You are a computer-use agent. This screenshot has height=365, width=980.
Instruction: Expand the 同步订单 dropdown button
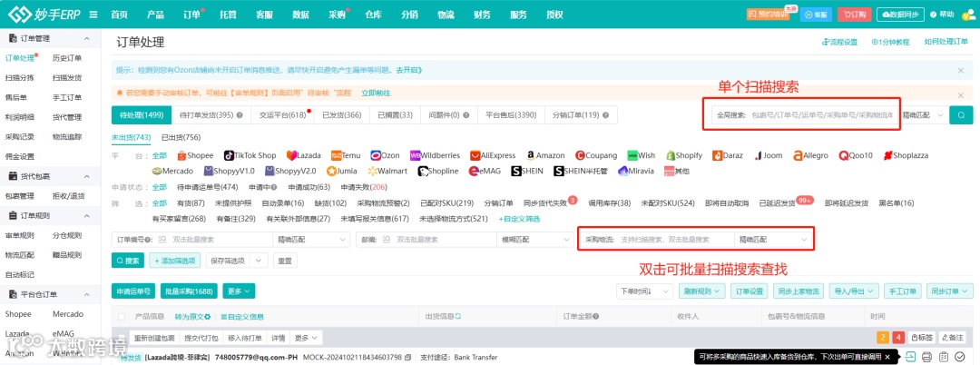tap(949, 291)
